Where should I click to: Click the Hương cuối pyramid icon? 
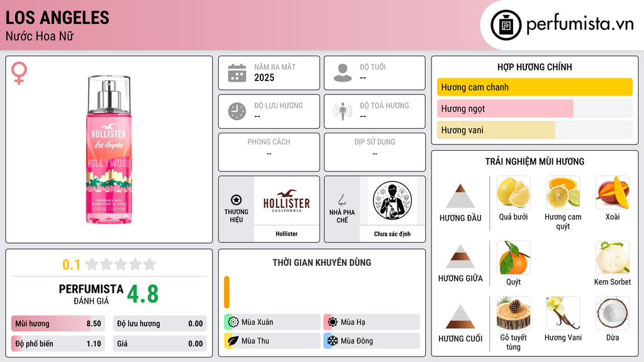pyautogui.click(x=460, y=317)
